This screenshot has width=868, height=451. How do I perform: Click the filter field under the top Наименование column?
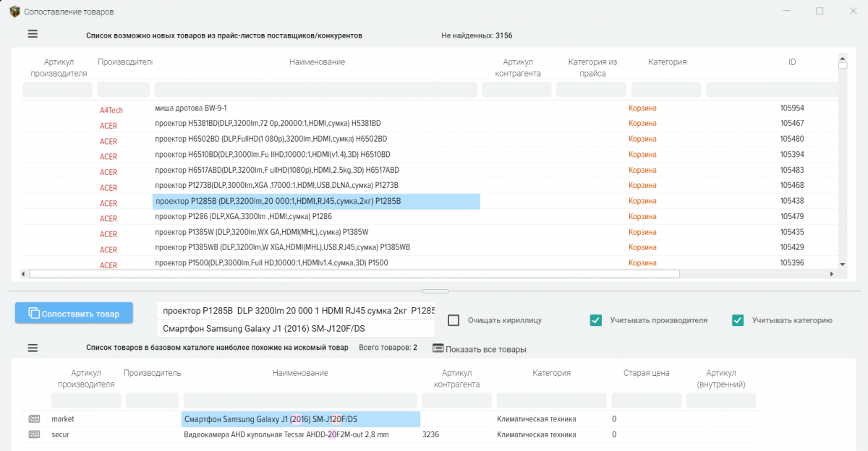click(316, 90)
